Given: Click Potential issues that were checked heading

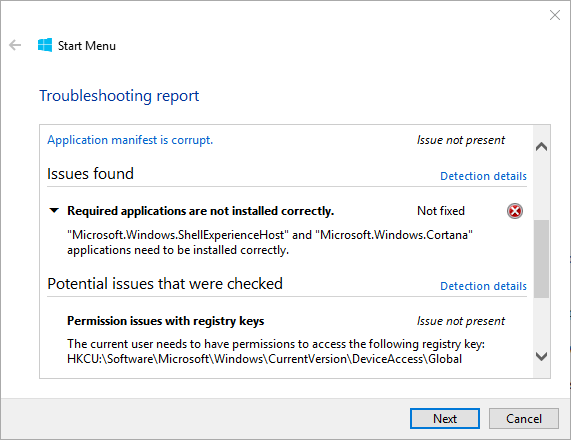Looking at the screenshot, I should (165, 283).
